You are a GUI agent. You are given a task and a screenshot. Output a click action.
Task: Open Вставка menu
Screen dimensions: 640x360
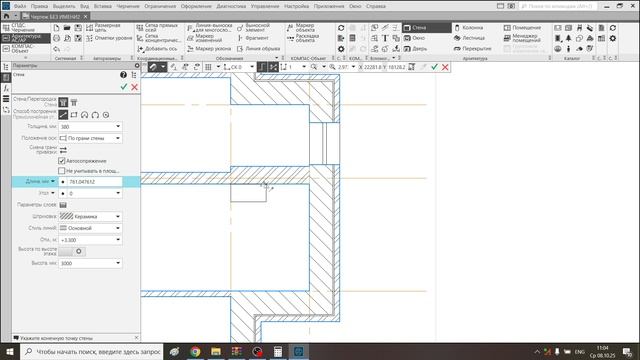tap(102, 6)
